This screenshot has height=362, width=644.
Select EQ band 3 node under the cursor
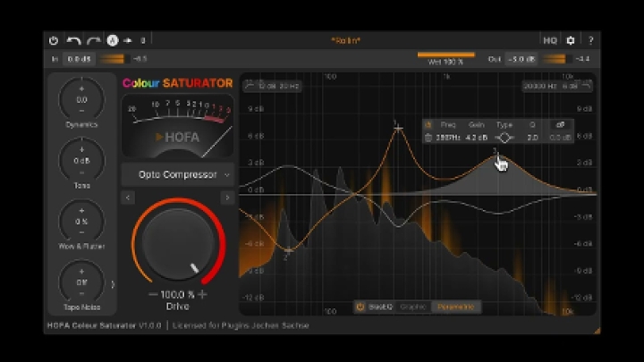tap(497, 156)
